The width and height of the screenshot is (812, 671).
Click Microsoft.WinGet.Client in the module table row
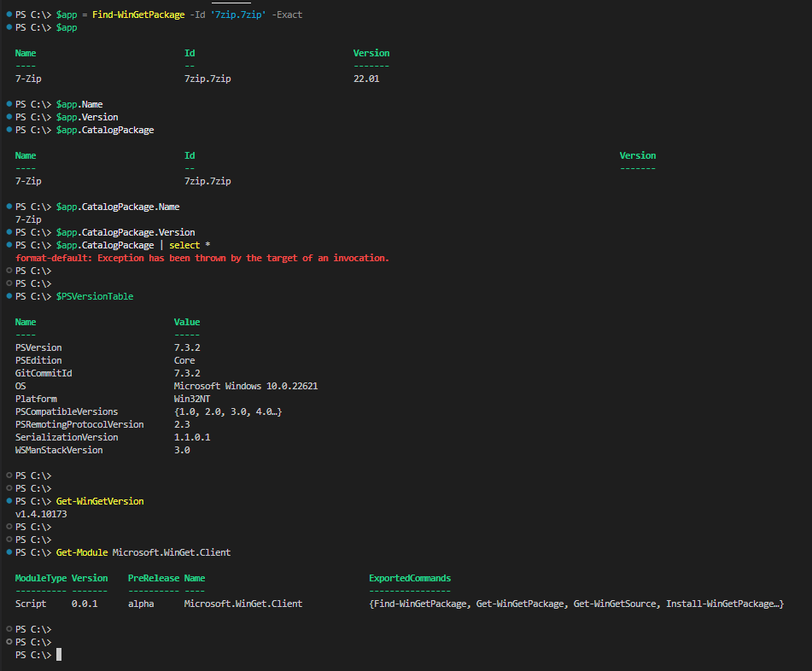point(243,604)
